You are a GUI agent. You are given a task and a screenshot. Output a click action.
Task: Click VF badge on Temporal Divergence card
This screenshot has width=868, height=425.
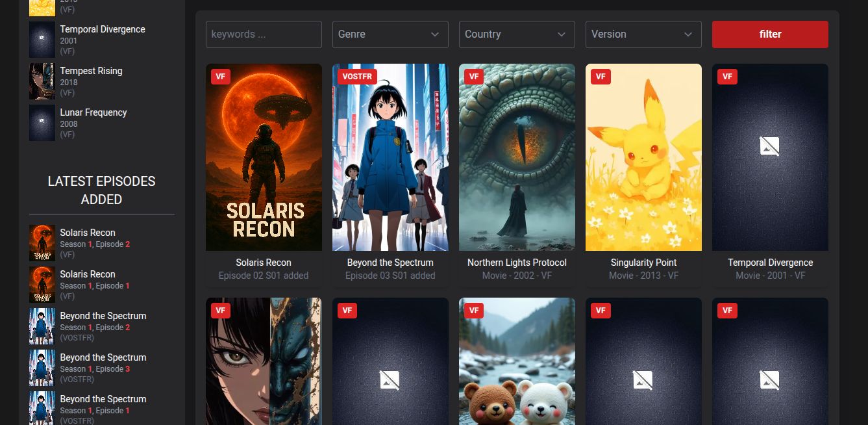(x=727, y=77)
